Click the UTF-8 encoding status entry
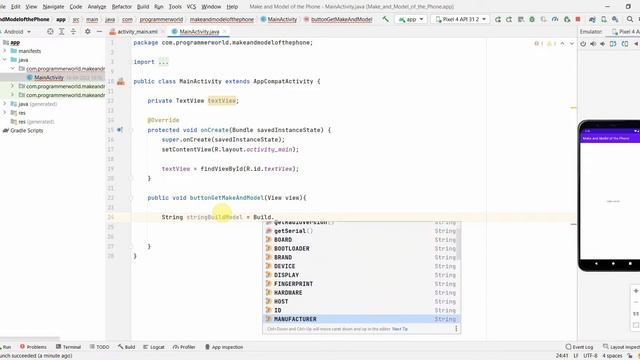The width and height of the screenshot is (640, 360). click(590, 356)
